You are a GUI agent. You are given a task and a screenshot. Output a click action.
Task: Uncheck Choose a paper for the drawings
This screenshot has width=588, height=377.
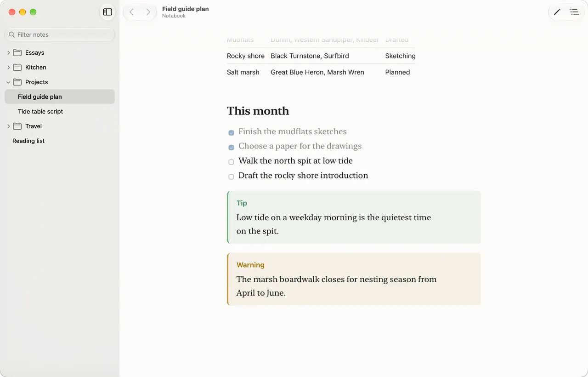point(232,148)
